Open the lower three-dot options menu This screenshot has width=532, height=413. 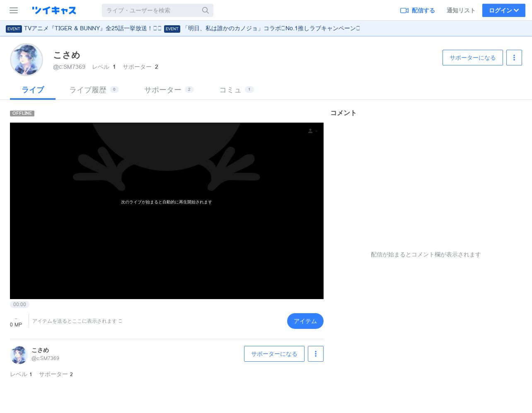(316, 354)
